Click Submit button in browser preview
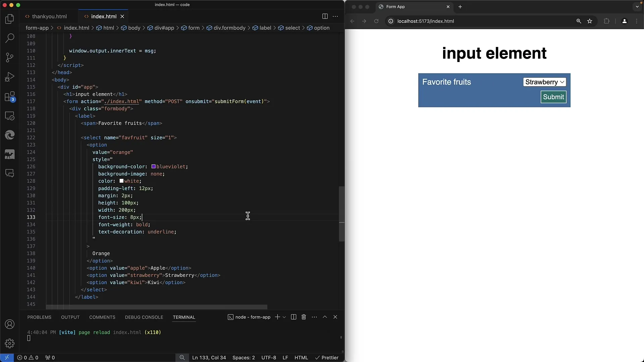Screen dimensions: 644x362 tap(554, 97)
